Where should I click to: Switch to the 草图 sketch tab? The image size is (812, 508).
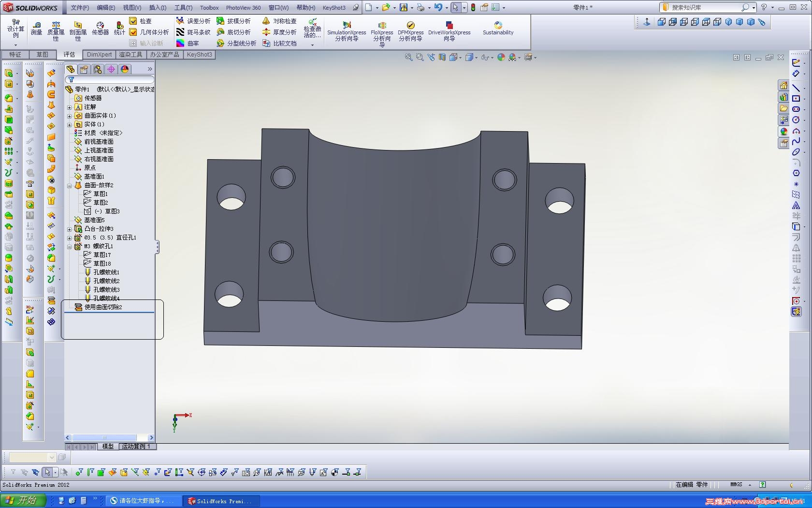click(43, 55)
